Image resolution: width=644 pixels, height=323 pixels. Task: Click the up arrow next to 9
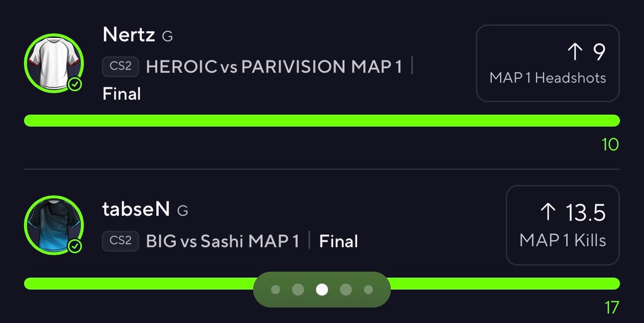[x=575, y=52]
